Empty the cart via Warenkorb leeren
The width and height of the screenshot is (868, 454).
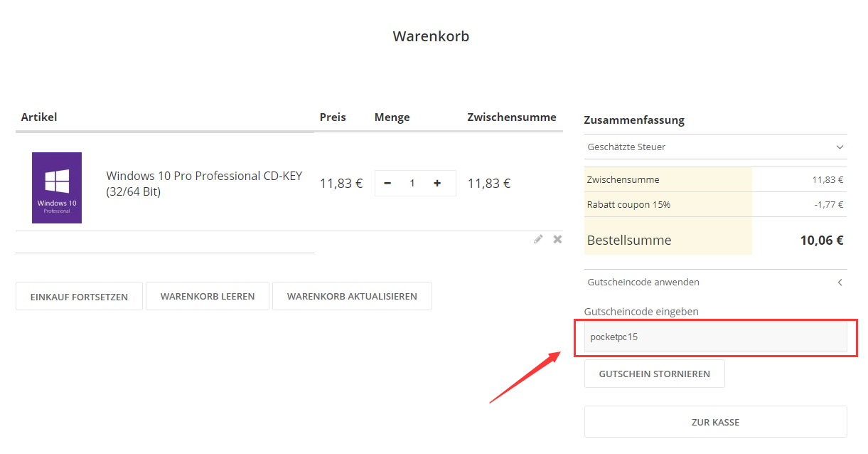[x=208, y=297]
